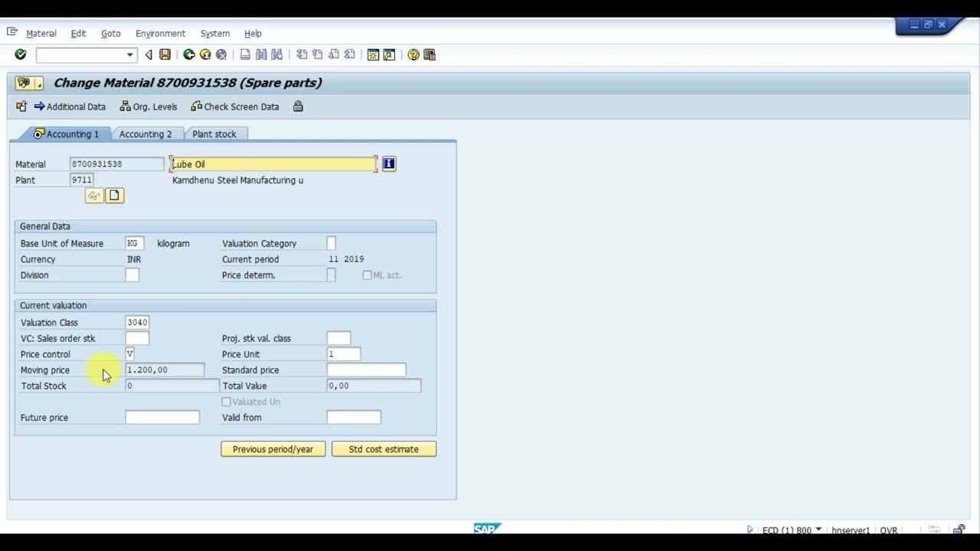
Task: Toggle the ML act. checkbox
Action: 367,275
